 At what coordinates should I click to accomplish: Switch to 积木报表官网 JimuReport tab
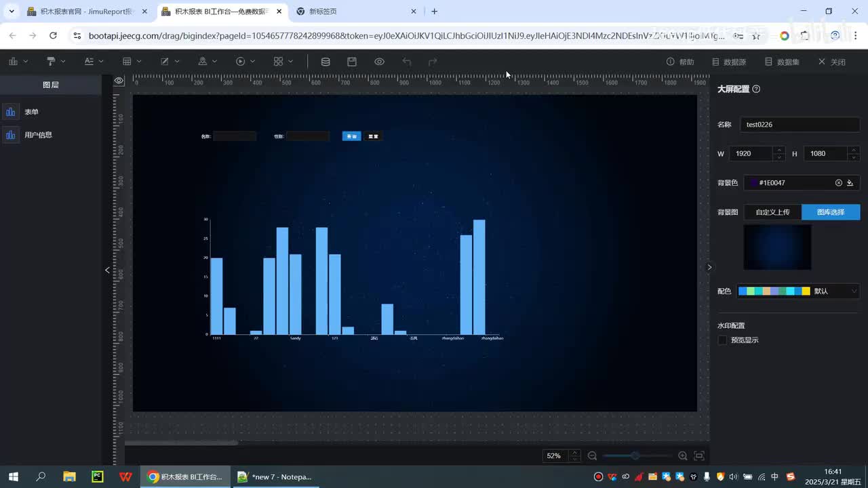[x=87, y=12]
